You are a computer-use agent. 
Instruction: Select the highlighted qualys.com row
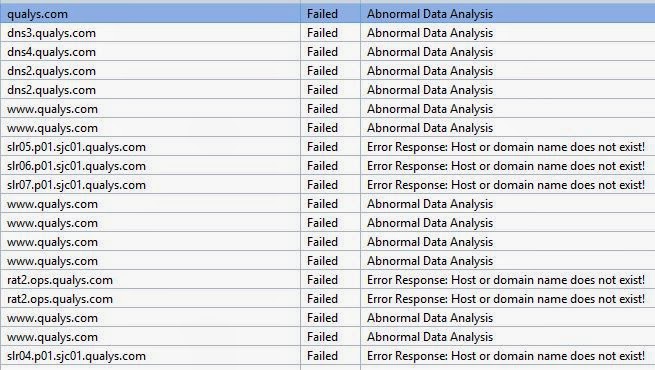click(x=328, y=14)
